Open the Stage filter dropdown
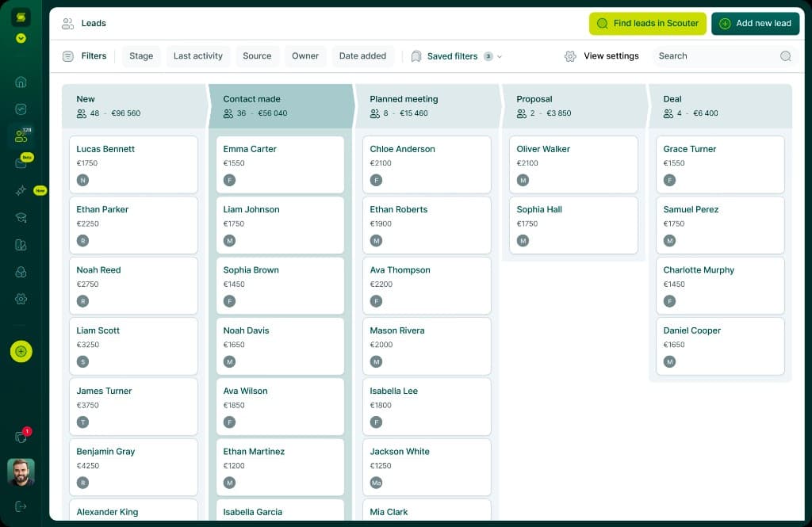812x527 pixels. pos(141,56)
